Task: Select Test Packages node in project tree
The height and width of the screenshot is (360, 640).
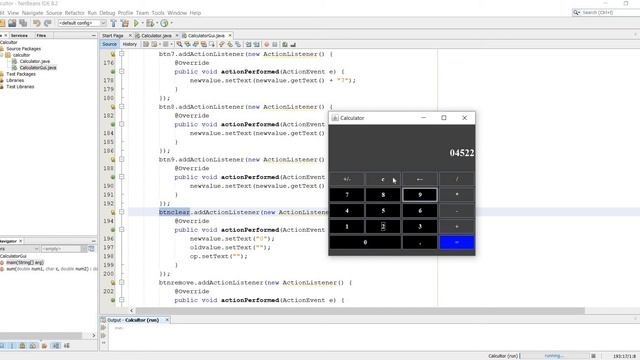Action: (20, 74)
